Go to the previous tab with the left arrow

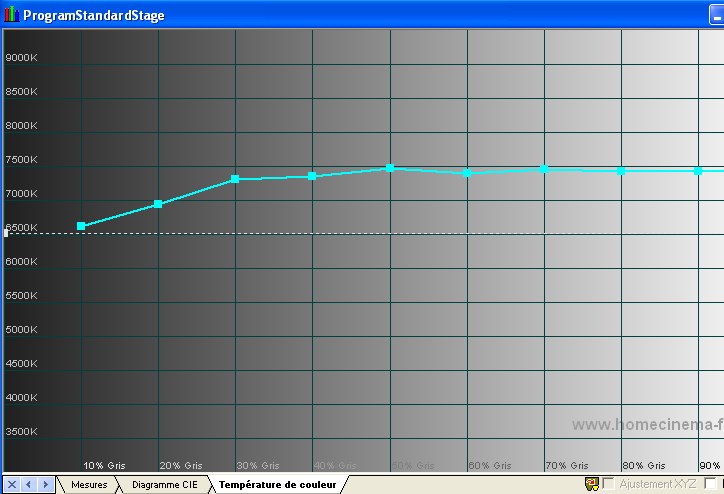[29, 484]
